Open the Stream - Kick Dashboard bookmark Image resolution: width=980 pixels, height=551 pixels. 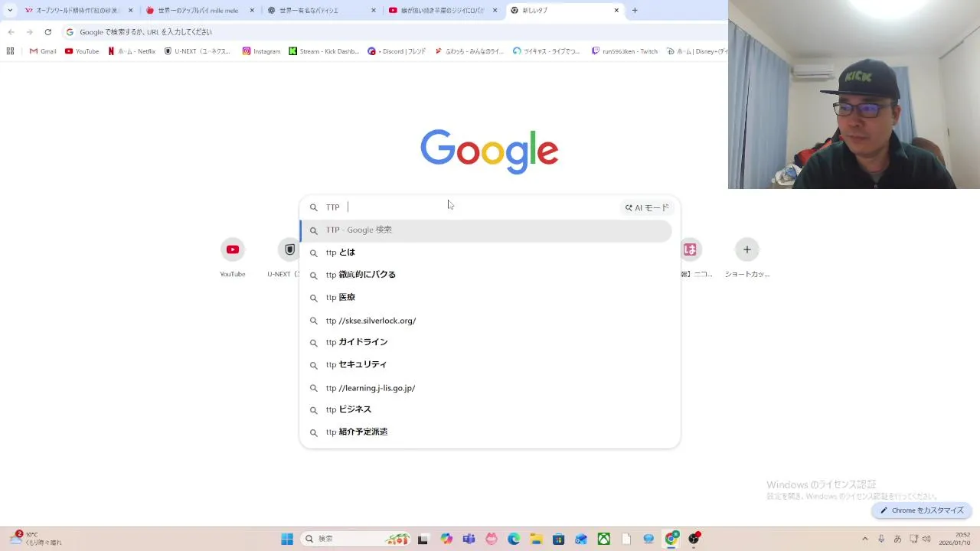click(x=324, y=51)
